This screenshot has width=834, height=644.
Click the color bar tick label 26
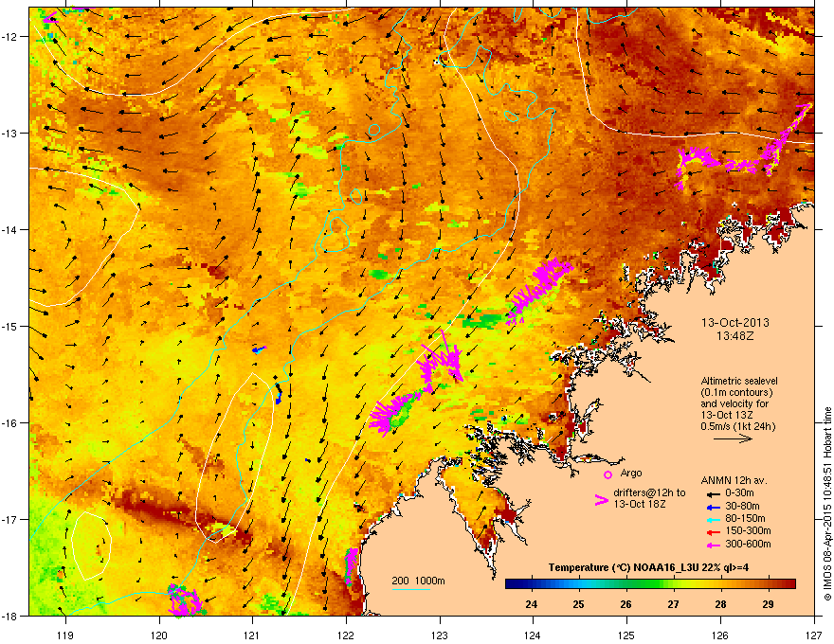coord(626,604)
